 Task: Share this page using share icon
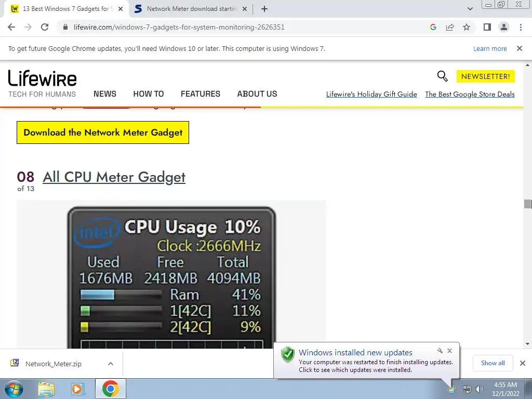(450, 27)
